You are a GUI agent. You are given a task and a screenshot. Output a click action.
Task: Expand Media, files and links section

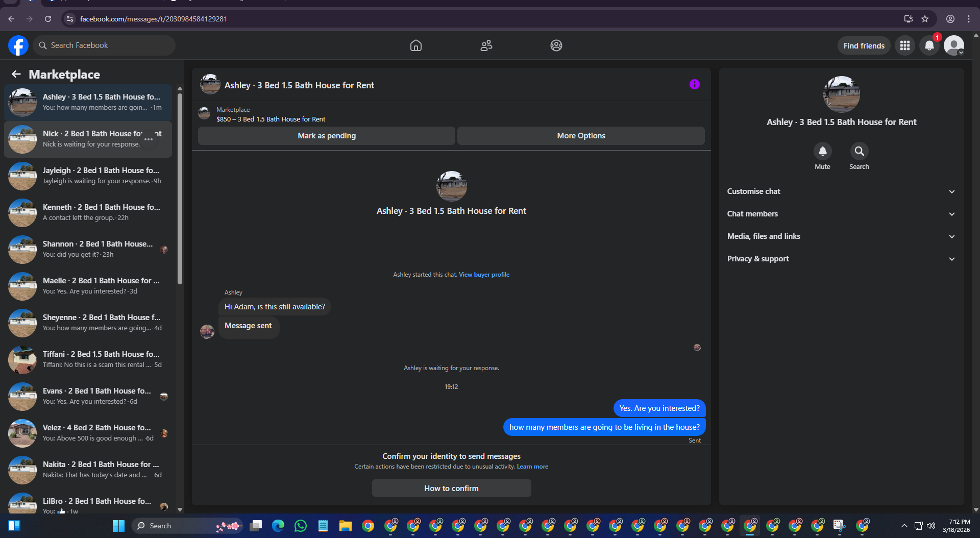point(841,236)
